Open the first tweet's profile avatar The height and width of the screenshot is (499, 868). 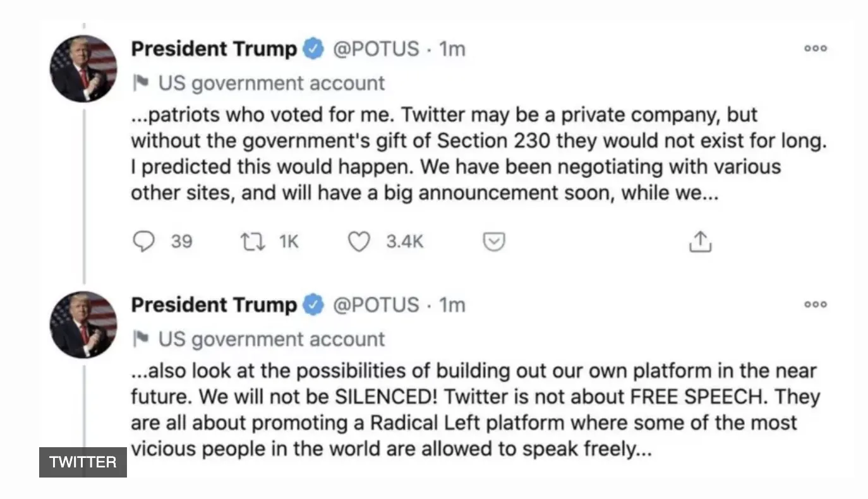[x=83, y=69]
